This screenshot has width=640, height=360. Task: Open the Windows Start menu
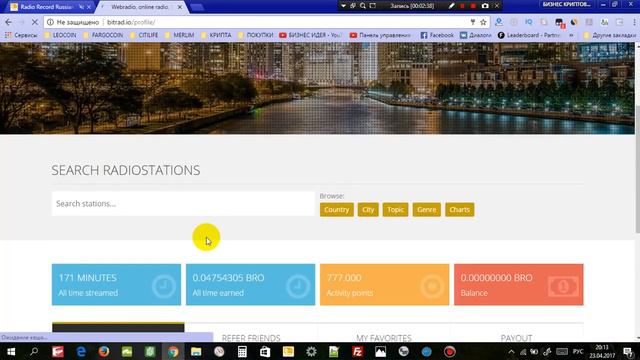[11, 351]
